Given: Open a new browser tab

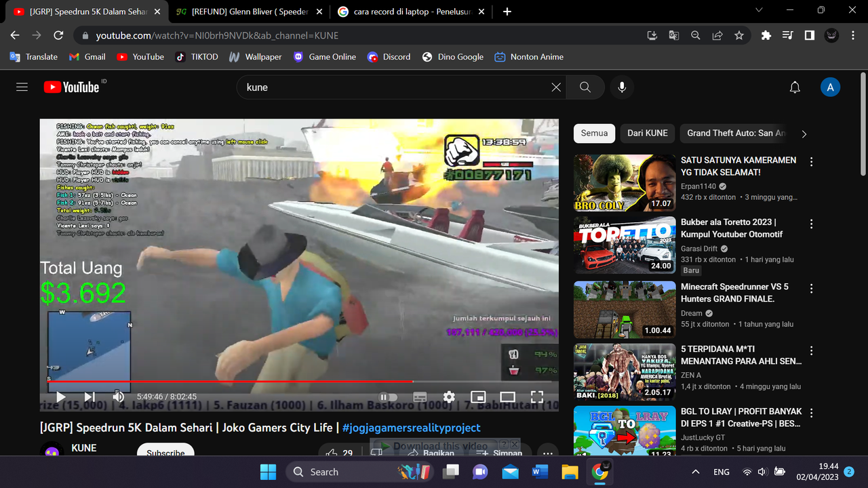Looking at the screenshot, I should pos(507,12).
